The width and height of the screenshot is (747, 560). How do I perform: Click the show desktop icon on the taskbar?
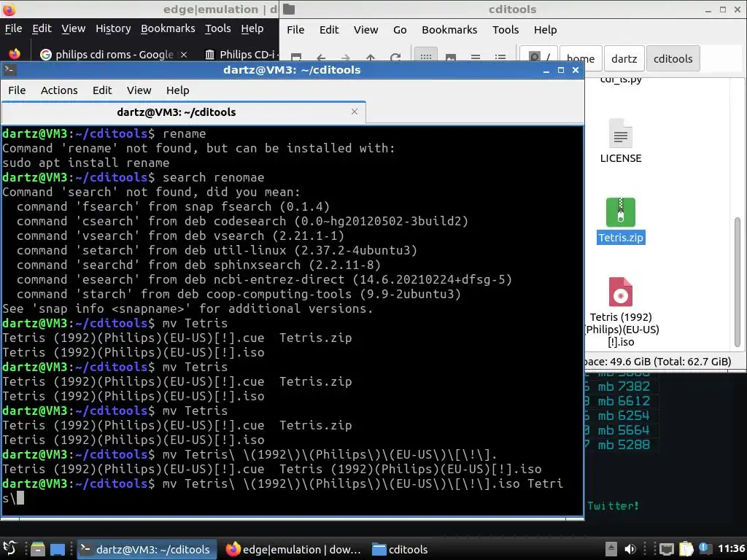[x=58, y=549]
